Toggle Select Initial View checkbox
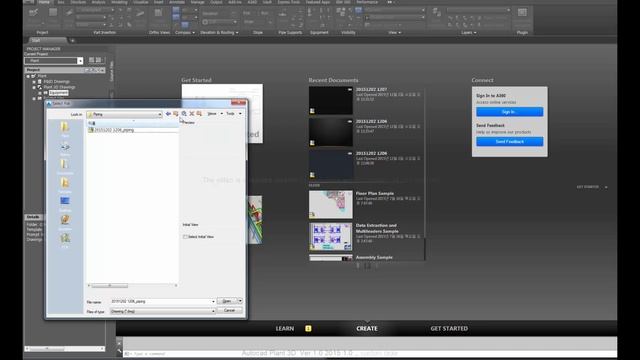 (185, 237)
